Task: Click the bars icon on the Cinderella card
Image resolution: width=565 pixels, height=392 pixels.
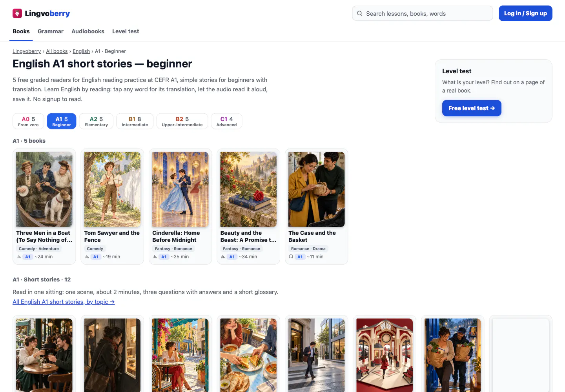Action: 155,257
